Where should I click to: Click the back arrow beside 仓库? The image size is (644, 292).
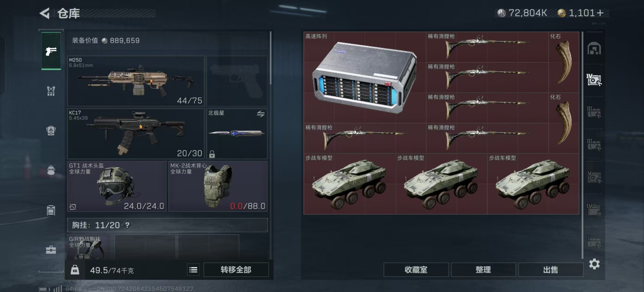[44, 13]
